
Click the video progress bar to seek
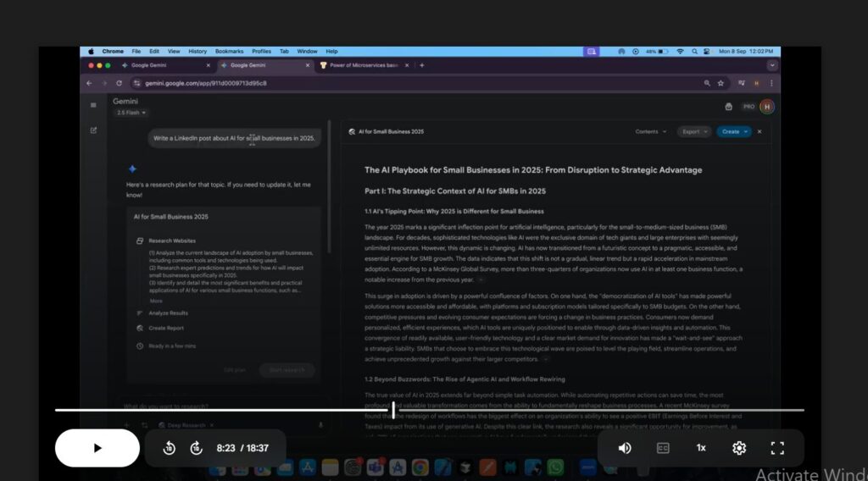pos(509,411)
